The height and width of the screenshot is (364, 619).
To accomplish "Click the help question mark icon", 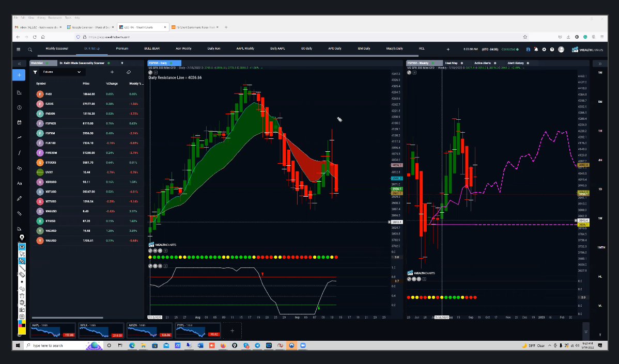I will click(x=552, y=49).
